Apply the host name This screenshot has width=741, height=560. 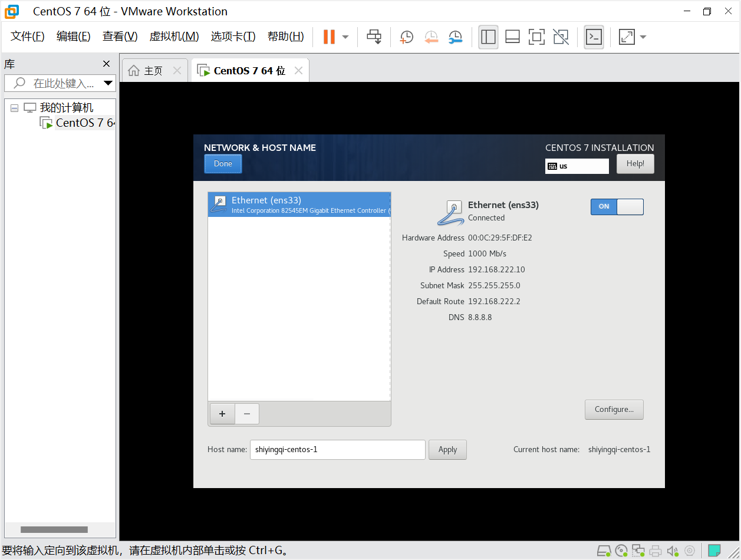[447, 449]
